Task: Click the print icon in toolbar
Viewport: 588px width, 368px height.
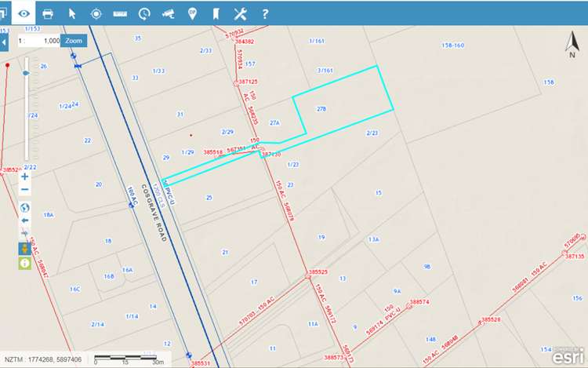Action: (x=48, y=13)
